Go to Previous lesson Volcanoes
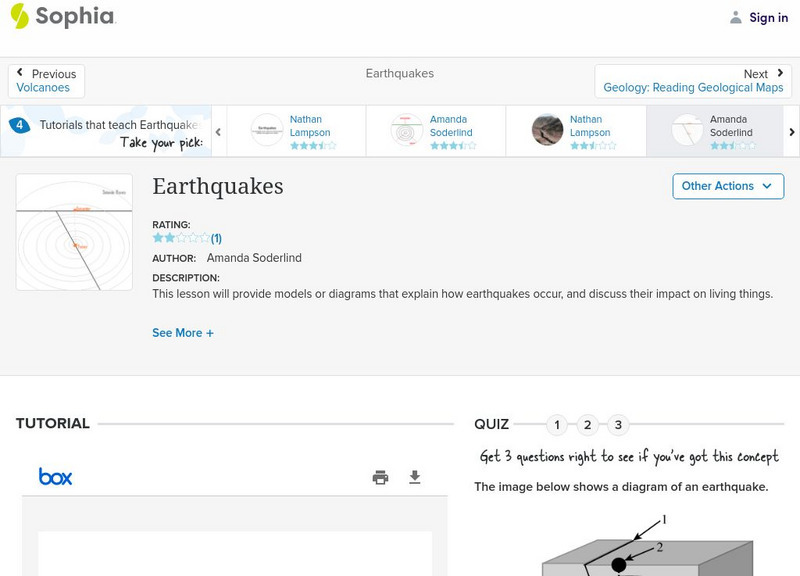This screenshot has height=576, width=800. pos(46,81)
